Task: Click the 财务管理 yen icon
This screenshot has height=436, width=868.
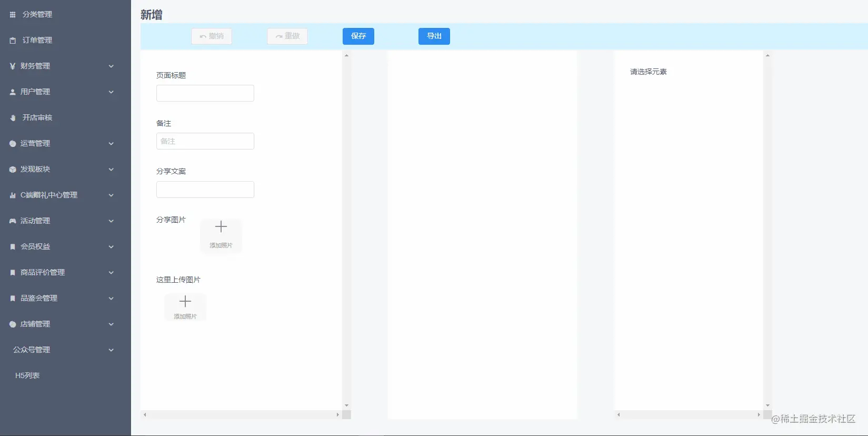Action: (13, 66)
